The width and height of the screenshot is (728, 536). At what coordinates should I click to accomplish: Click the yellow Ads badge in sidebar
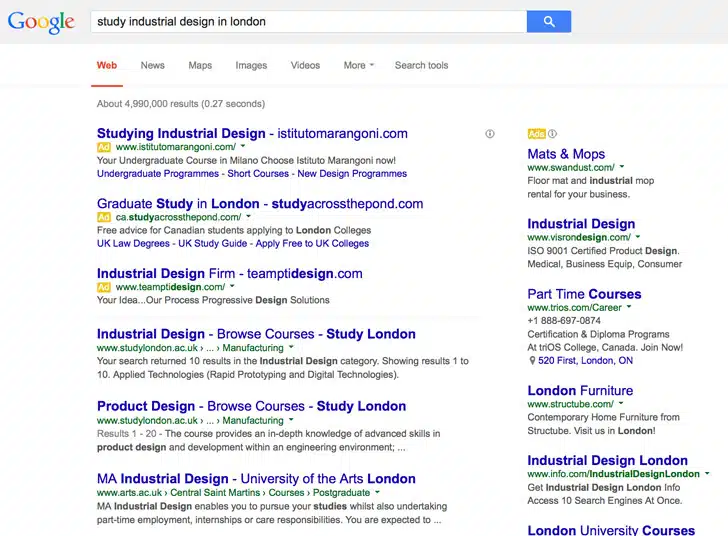pos(536,134)
